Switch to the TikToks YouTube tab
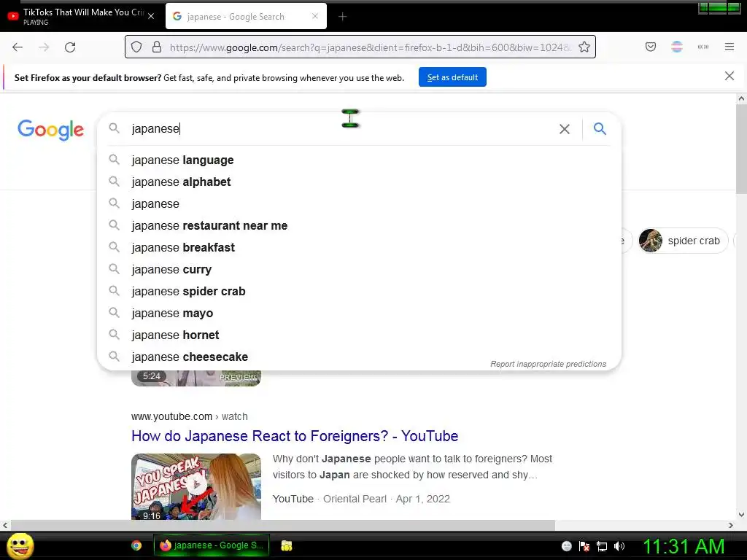This screenshot has height=560, width=747. click(80, 16)
